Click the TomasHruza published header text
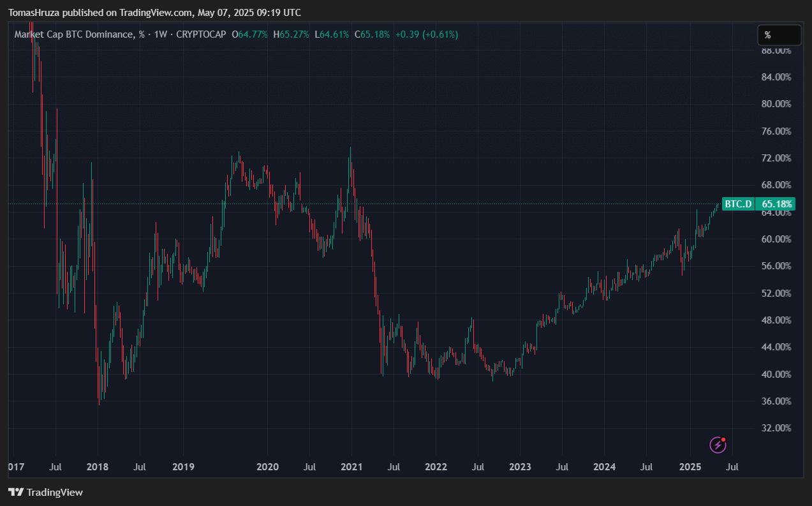The width and height of the screenshot is (812, 506). [154, 13]
